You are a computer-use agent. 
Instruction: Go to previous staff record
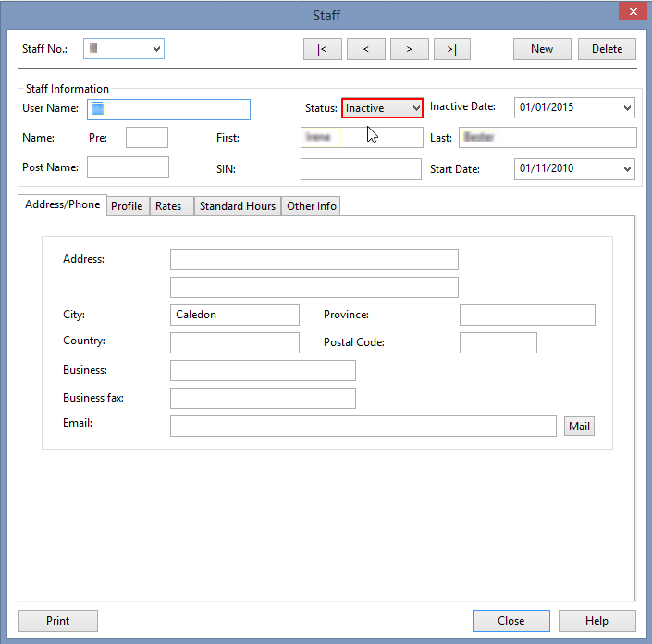366,49
